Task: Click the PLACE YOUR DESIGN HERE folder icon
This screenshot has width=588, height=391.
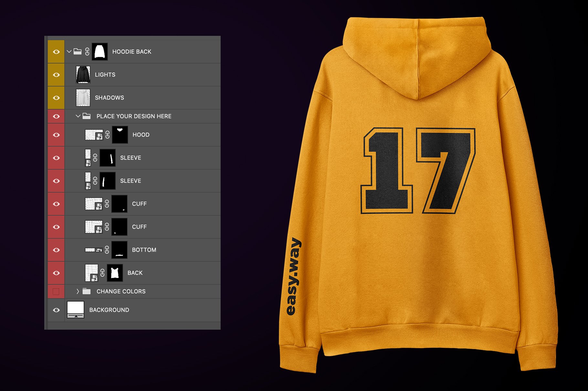Action: 87,116
